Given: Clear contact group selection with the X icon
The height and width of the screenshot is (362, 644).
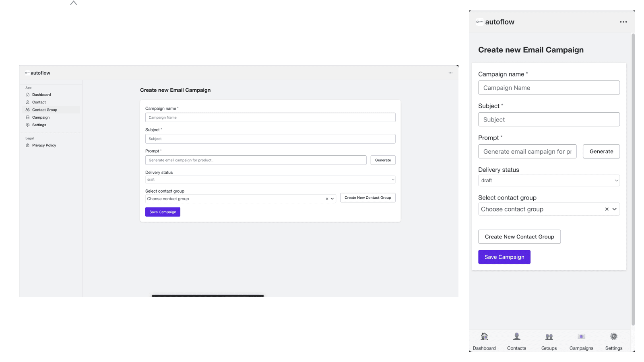Looking at the screenshot, I should click(x=326, y=199).
